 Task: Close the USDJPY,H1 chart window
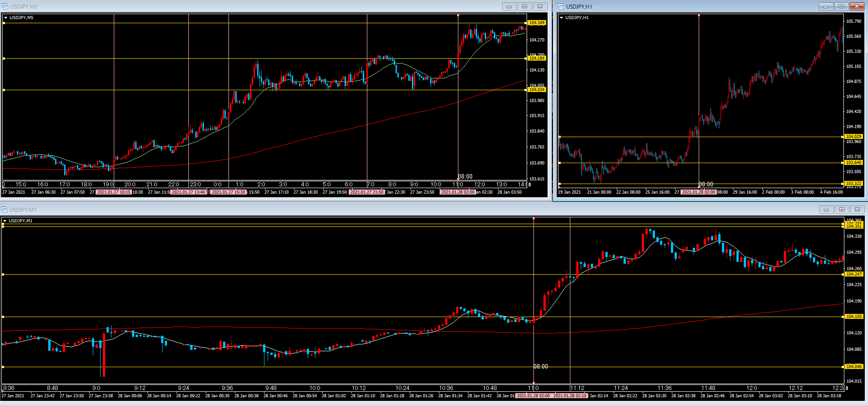(x=857, y=6)
